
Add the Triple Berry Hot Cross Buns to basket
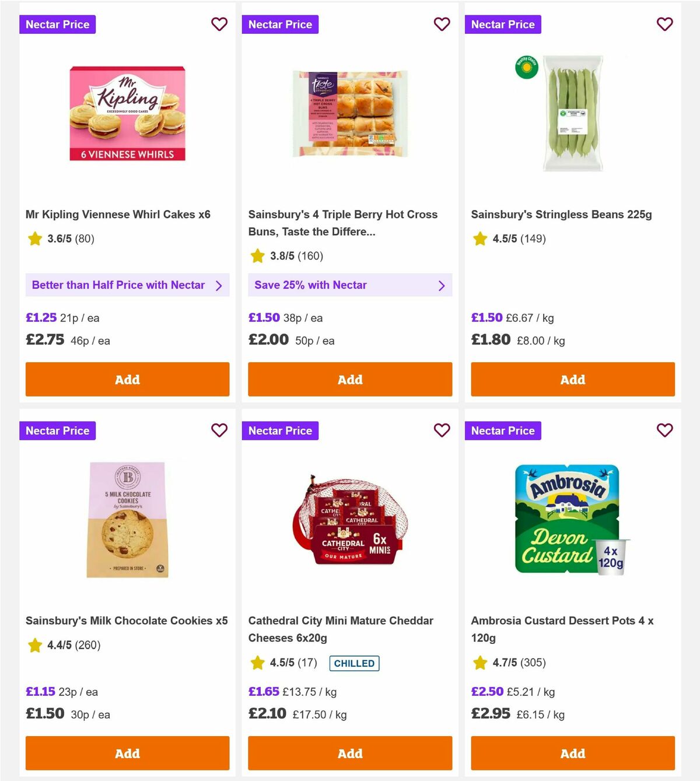350,379
